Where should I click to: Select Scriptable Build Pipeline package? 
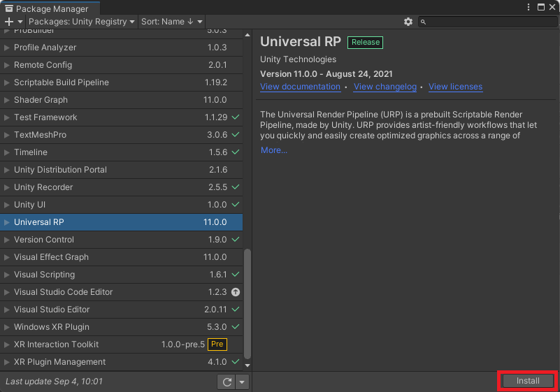click(x=121, y=82)
